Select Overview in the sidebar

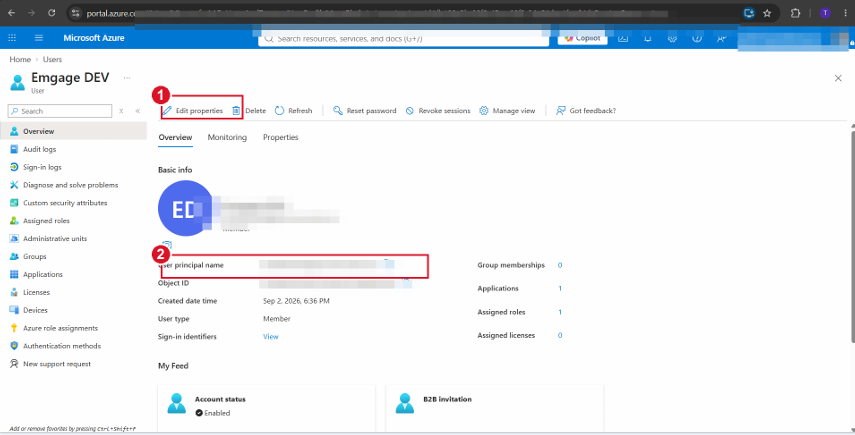pyautogui.click(x=73, y=131)
